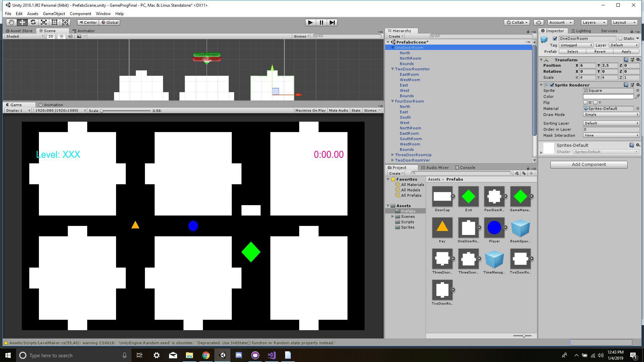Apply prefab changes with the Apply button
This screenshot has width=644, height=362.
(x=626, y=52)
